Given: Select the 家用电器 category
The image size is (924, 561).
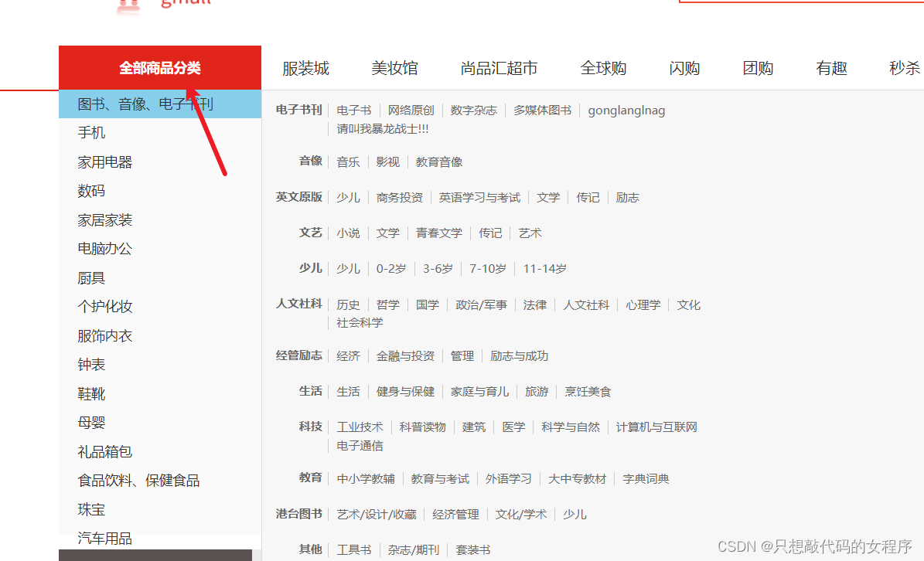Looking at the screenshot, I should pyautogui.click(x=105, y=161).
